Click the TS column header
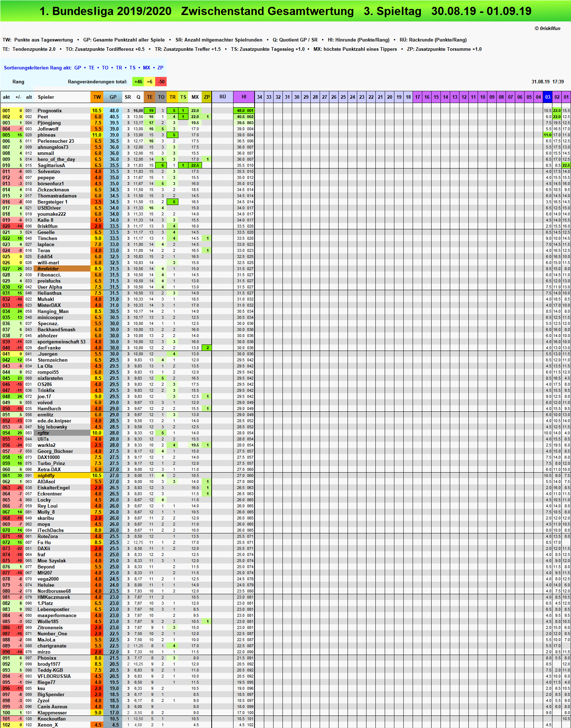Image resolution: width=571 pixels, height=728 pixels. [x=183, y=97]
